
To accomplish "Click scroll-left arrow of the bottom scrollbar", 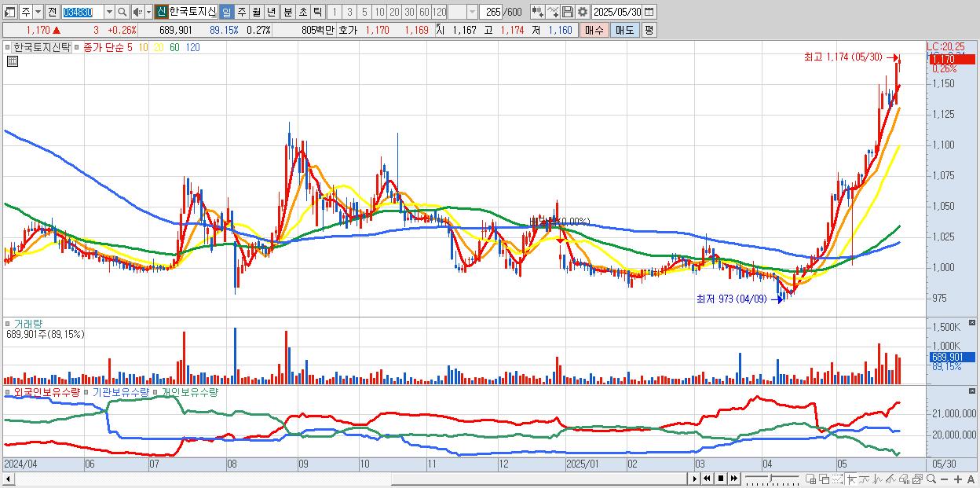I will [x=8, y=479].
